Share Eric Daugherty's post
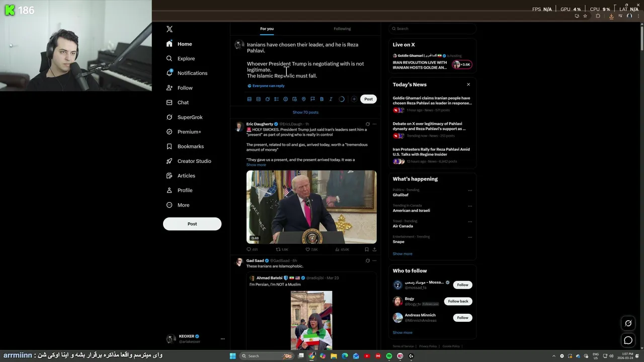This screenshot has height=362, width=644. (374, 249)
